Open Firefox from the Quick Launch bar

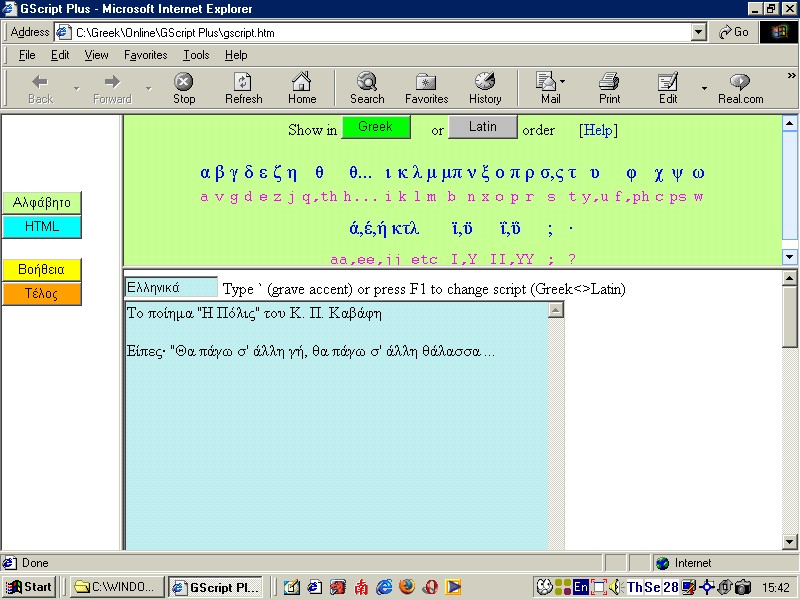[405, 587]
